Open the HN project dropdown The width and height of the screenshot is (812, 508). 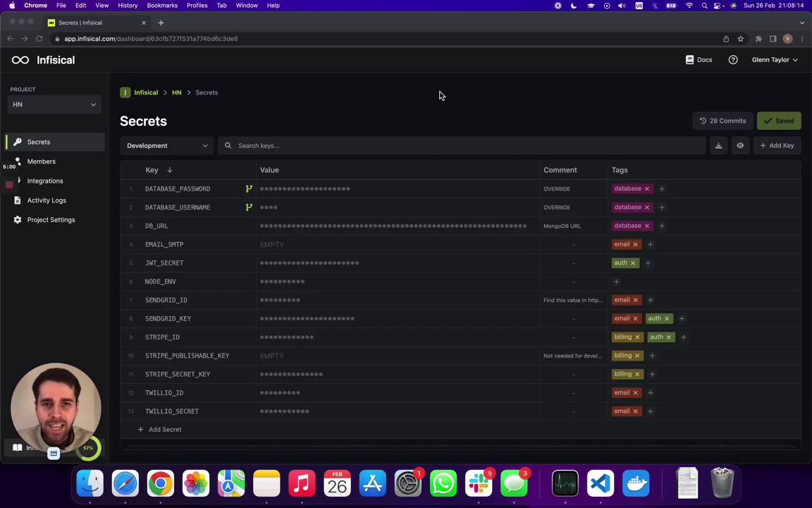54,104
